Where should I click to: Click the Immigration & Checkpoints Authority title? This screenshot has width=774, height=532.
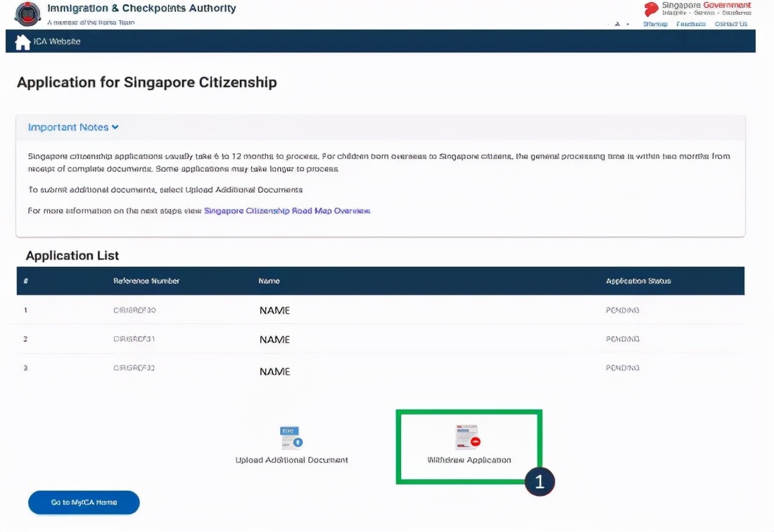(141, 8)
